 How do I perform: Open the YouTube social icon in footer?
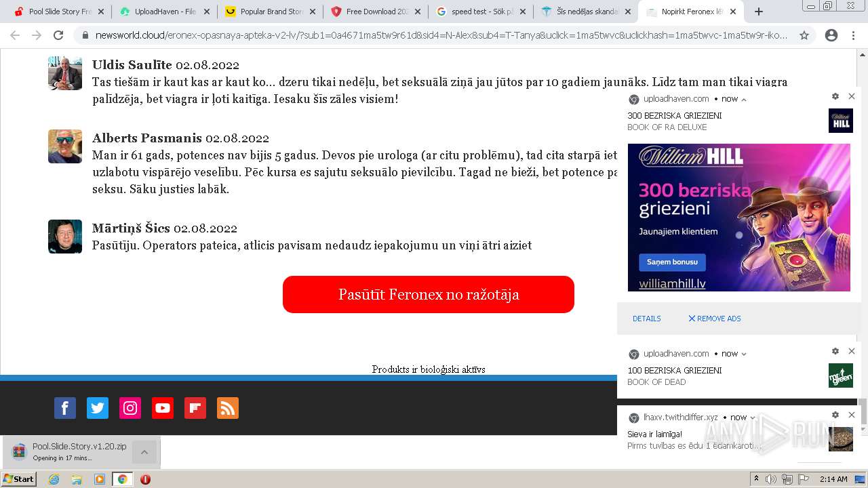(163, 408)
